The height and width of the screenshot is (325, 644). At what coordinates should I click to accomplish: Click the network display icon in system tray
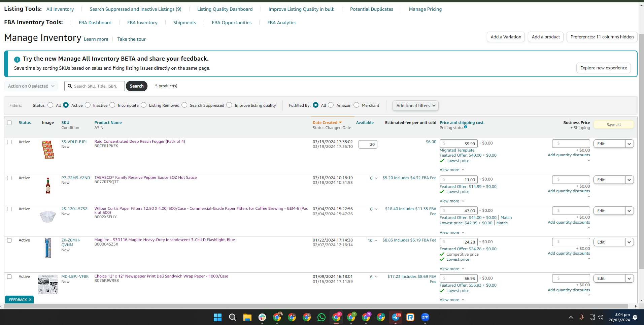[x=592, y=317]
